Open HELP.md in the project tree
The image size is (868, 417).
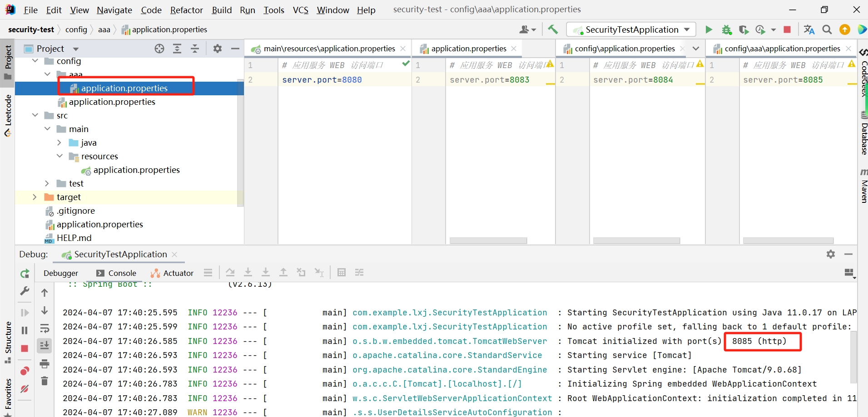pos(74,238)
